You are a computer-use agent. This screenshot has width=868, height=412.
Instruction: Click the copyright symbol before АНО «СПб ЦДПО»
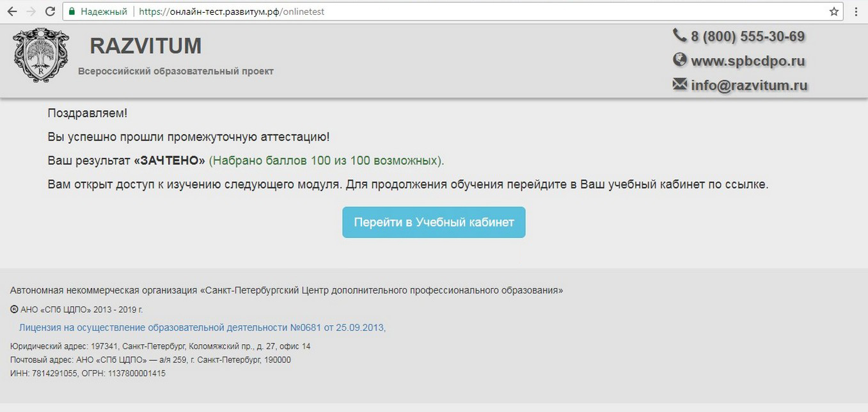pyautogui.click(x=13, y=309)
